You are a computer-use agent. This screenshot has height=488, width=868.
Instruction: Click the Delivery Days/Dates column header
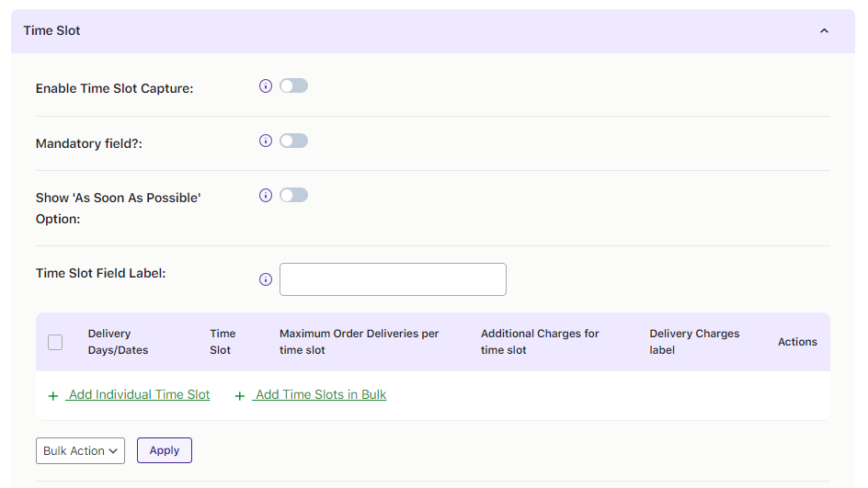[118, 342]
